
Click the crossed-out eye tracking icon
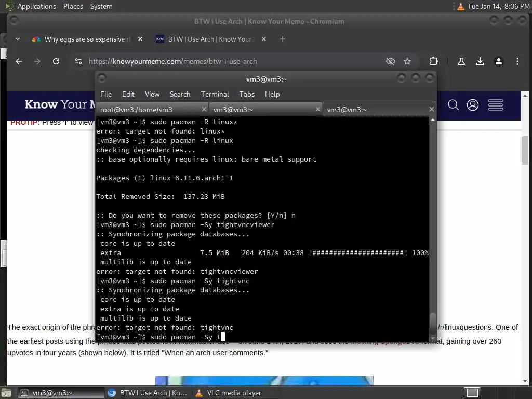tap(391, 61)
